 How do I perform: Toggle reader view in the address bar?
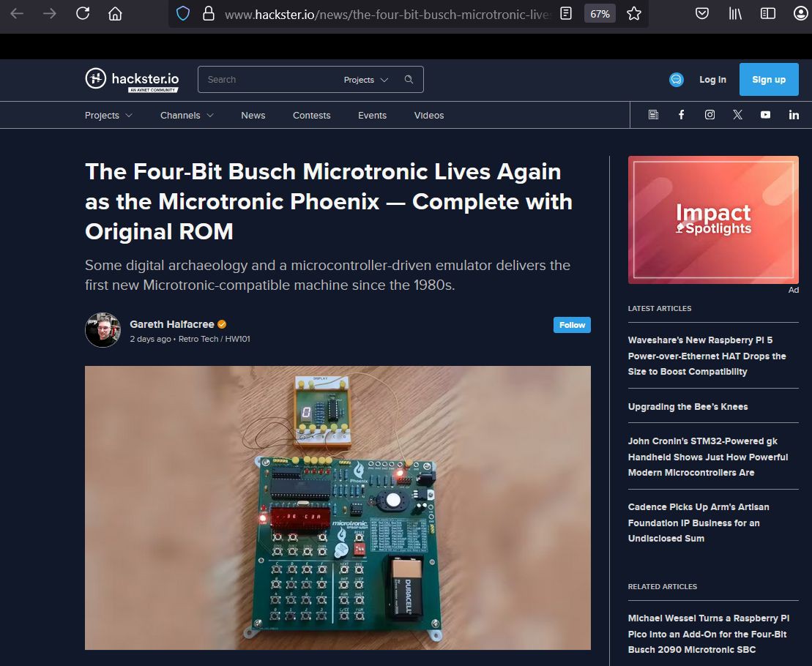pos(566,14)
